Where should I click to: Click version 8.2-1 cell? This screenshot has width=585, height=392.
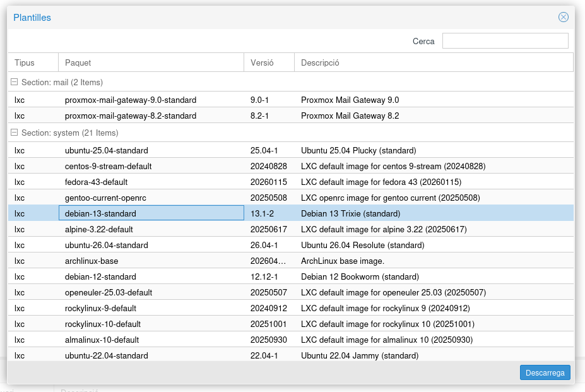point(259,116)
